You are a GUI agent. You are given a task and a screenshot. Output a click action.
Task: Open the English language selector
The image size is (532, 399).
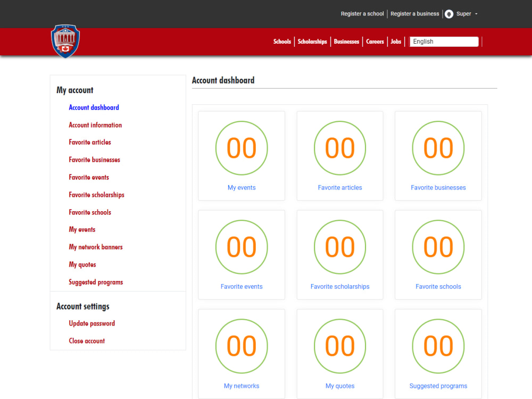(x=444, y=41)
